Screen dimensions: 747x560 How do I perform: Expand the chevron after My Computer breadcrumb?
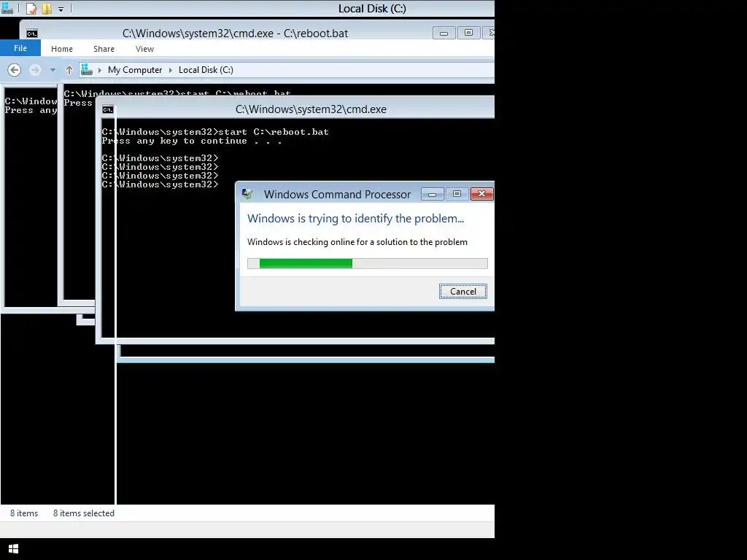tap(170, 70)
